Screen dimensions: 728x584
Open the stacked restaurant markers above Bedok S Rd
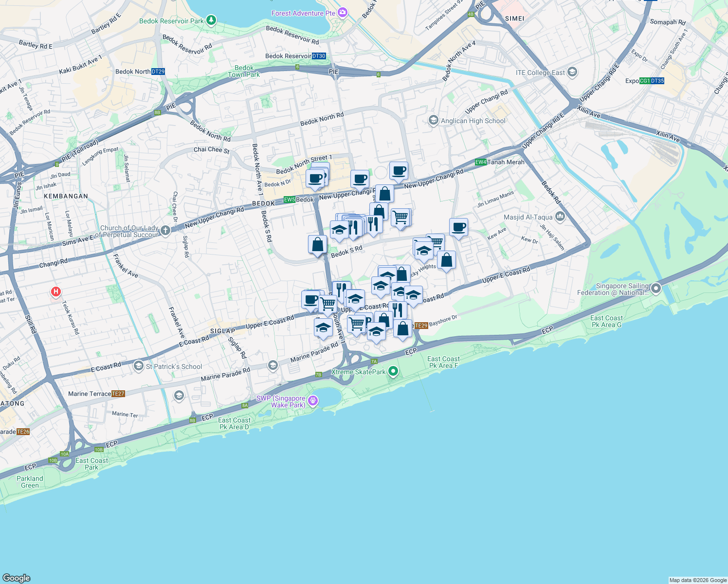[x=353, y=227]
